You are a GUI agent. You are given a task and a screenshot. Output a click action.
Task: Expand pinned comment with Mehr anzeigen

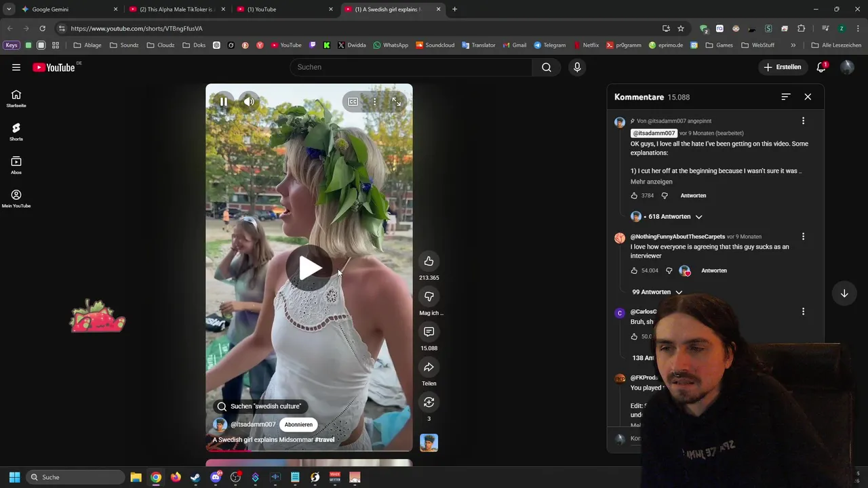point(652,182)
